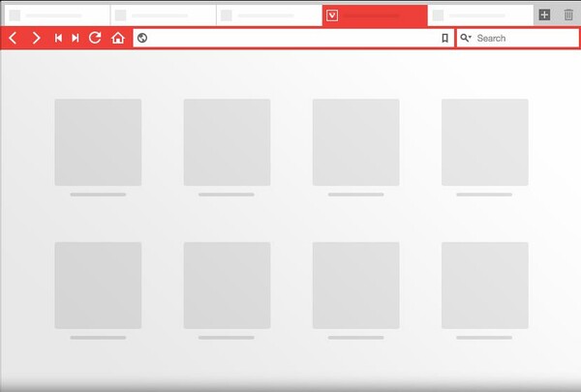Switch to the first tab

point(57,15)
